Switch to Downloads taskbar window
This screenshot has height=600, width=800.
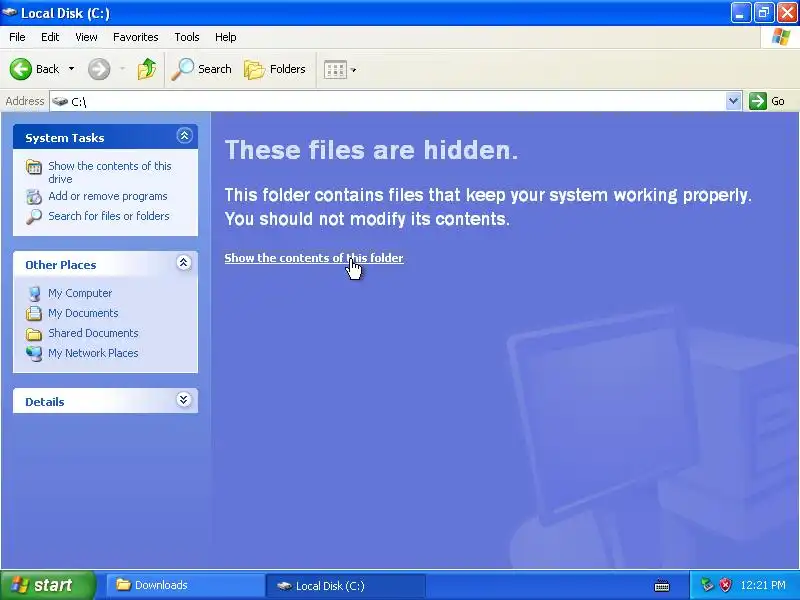[185, 585]
